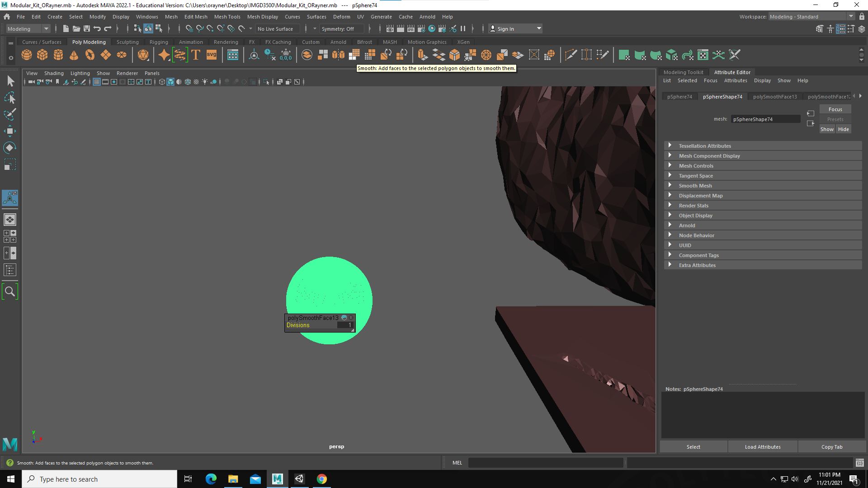Click the Mirror geometry shelf icon
Viewport: 868px width, 488px height.
click(338, 55)
